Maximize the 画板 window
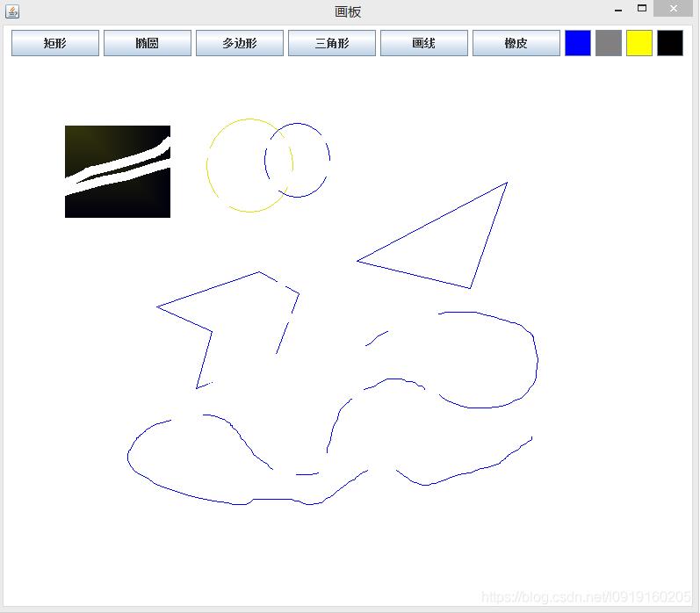700x613 pixels. pyautogui.click(x=642, y=8)
